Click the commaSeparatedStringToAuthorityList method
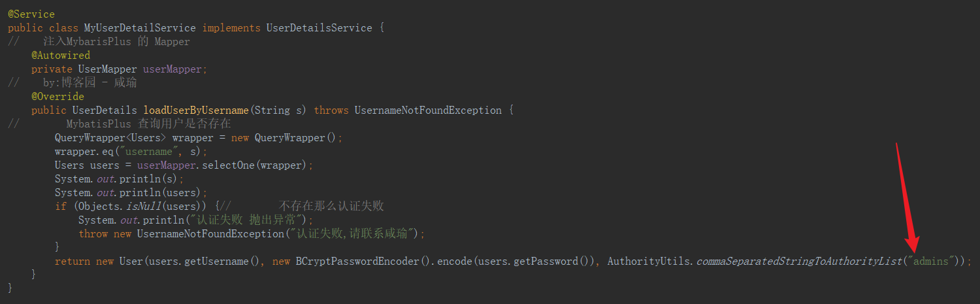Viewport: 980px width, 304px height. pos(798,261)
